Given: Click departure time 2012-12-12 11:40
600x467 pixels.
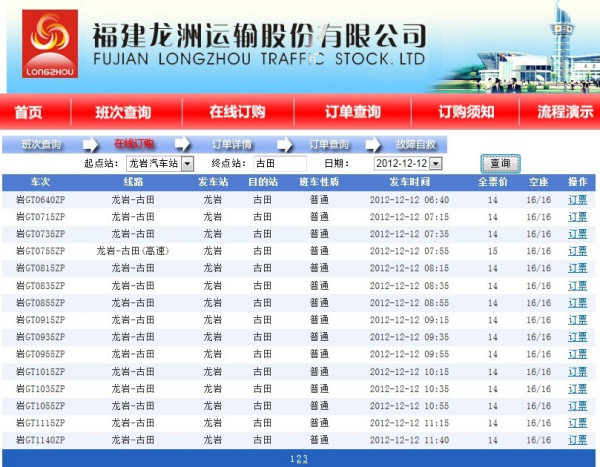Looking at the screenshot, I should pos(409,440).
